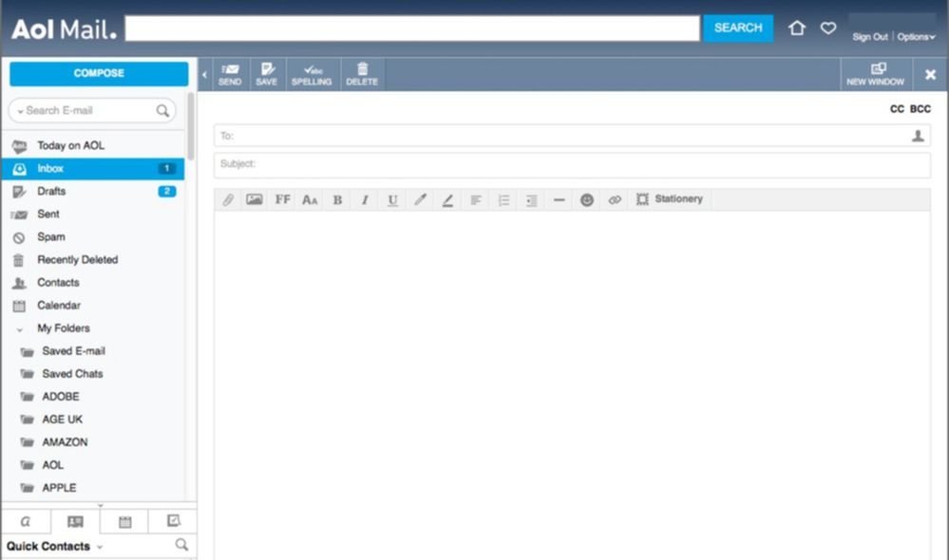Switch to the bottom calendar tab
Viewport: 949px width, 560px height.
(x=124, y=521)
